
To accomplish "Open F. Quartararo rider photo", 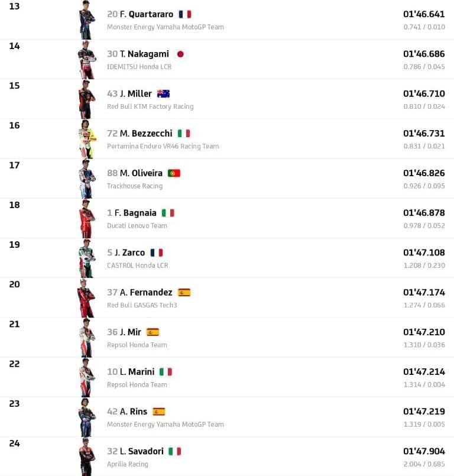I will coord(86,20).
